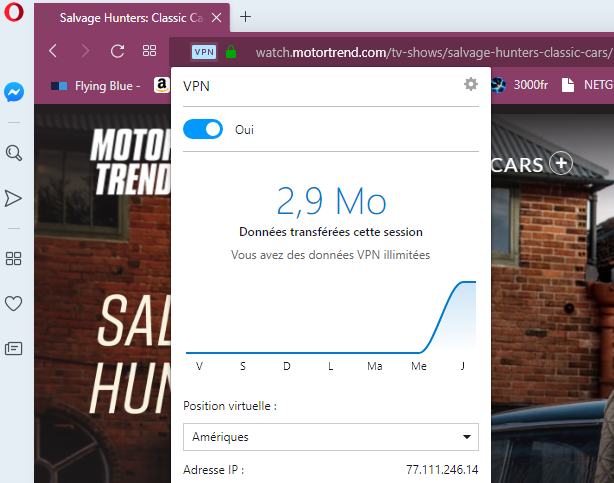Image resolution: width=614 pixels, height=483 pixels.
Task: Click the MotorTrend logo on the page
Action: [x=131, y=162]
